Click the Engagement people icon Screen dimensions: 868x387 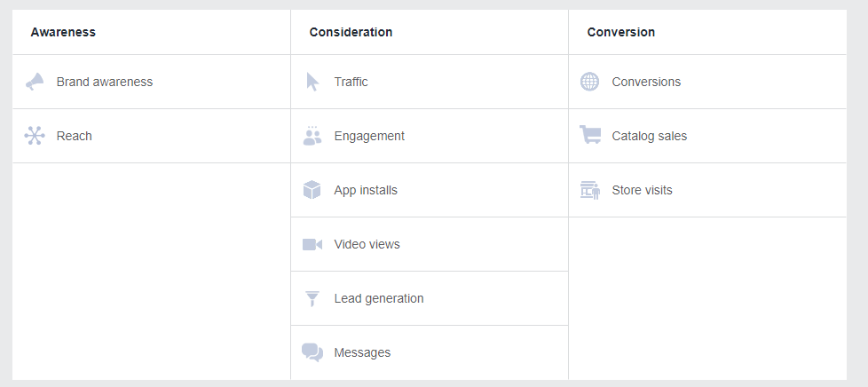(312, 136)
